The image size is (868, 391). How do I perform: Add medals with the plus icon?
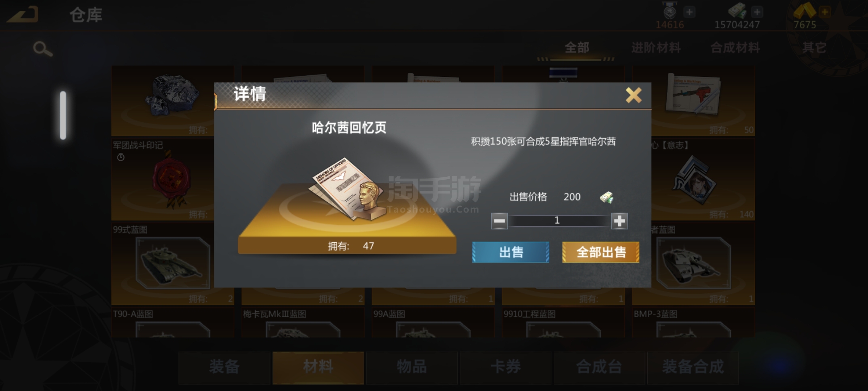(689, 12)
